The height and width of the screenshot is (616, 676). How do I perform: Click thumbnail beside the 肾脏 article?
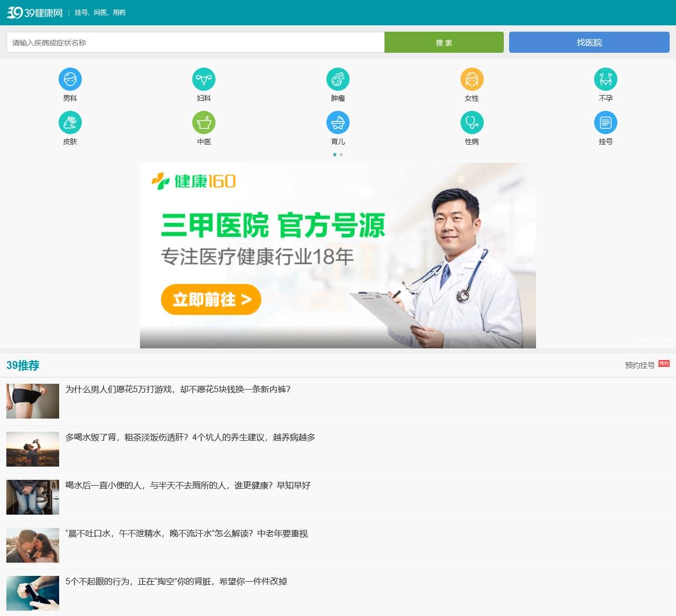(x=33, y=593)
